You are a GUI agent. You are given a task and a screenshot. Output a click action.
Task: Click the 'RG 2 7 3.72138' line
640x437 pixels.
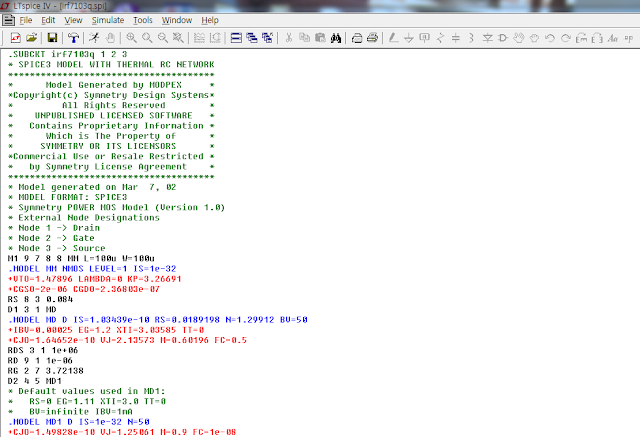46,370
